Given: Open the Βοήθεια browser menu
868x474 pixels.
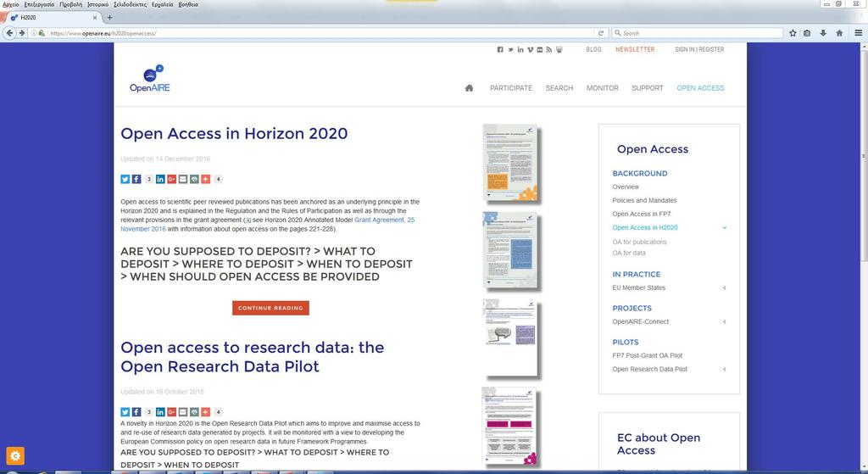Looking at the screenshot, I should 188,4.
